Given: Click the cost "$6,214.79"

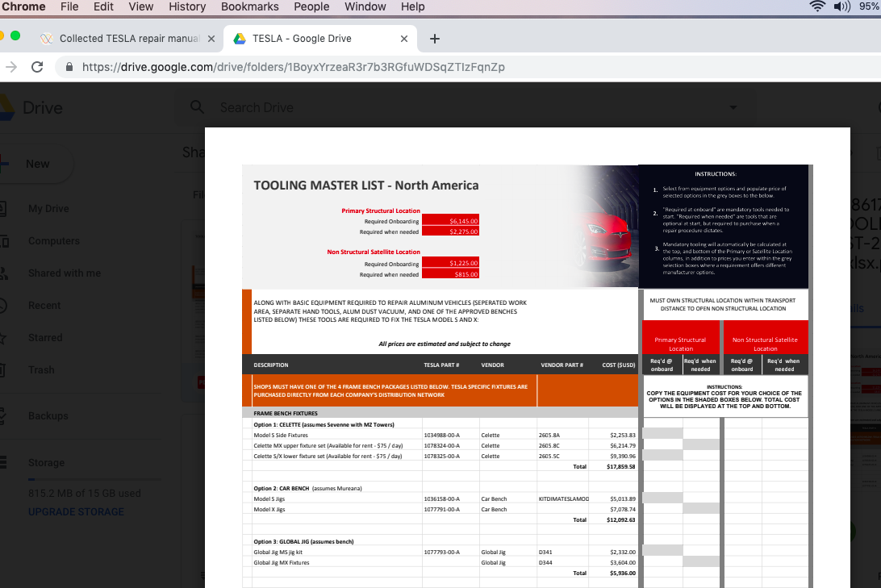Looking at the screenshot, I should [623, 446].
